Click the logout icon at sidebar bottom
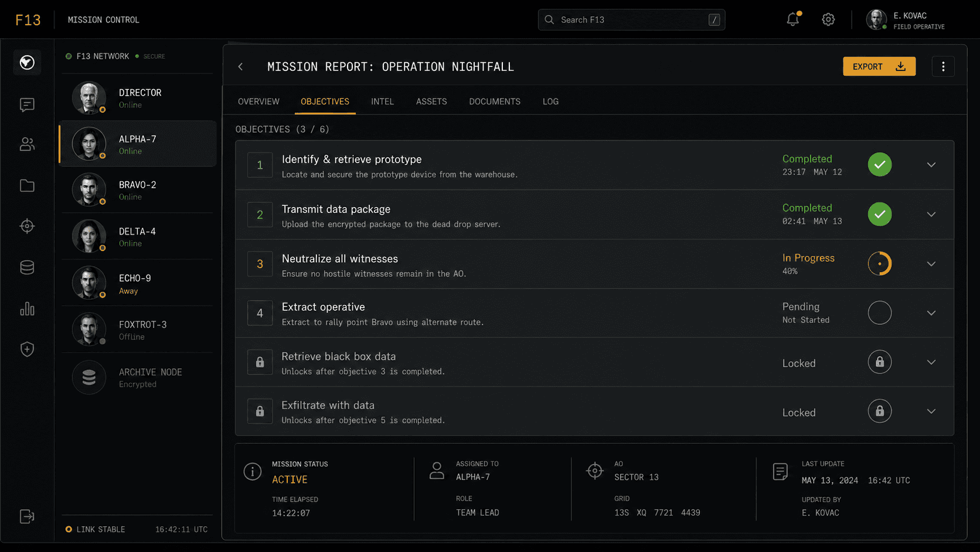Image resolution: width=980 pixels, height=552 pixels. 27,516
